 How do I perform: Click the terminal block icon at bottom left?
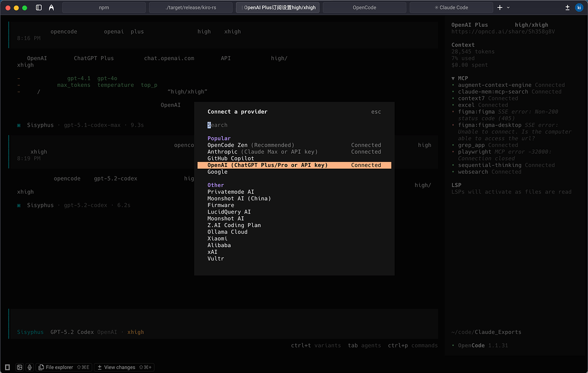(x=7, y=367)
